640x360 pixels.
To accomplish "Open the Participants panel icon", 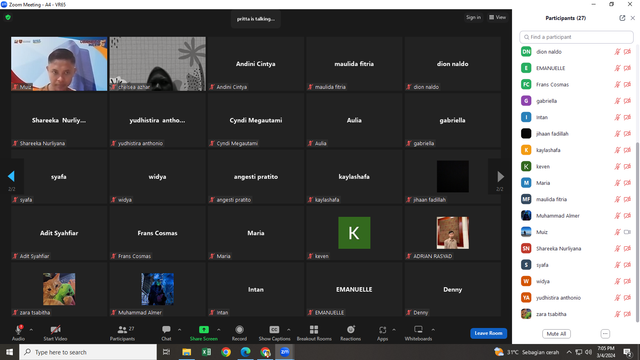I will point(122,330).
